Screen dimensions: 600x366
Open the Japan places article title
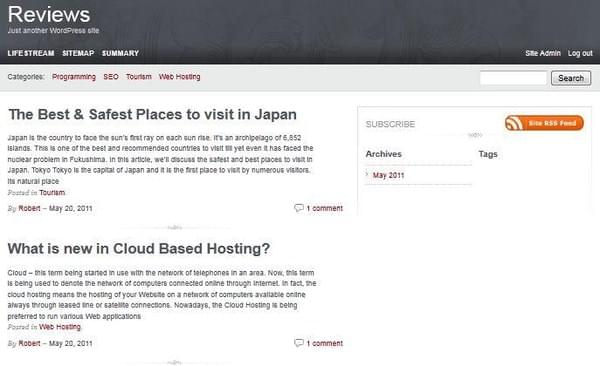point(152,114)
